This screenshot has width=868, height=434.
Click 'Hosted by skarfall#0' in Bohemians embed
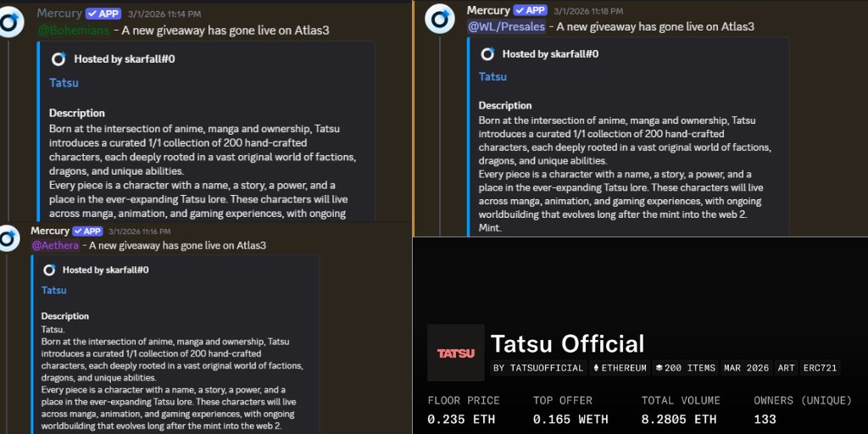(125, 59)
